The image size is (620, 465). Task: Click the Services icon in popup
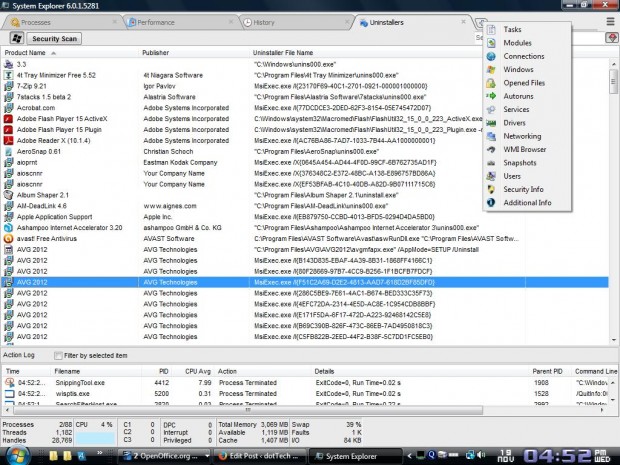coord(491,110)
